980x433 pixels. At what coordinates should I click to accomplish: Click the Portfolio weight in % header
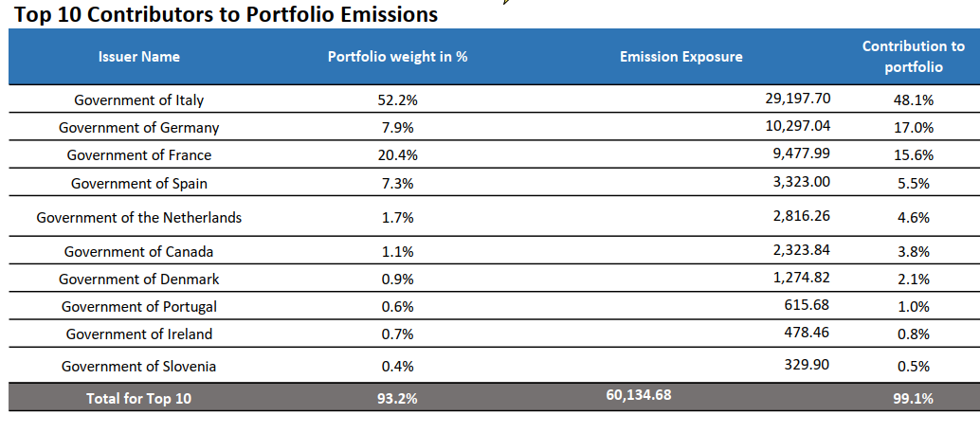coord(397,57)
